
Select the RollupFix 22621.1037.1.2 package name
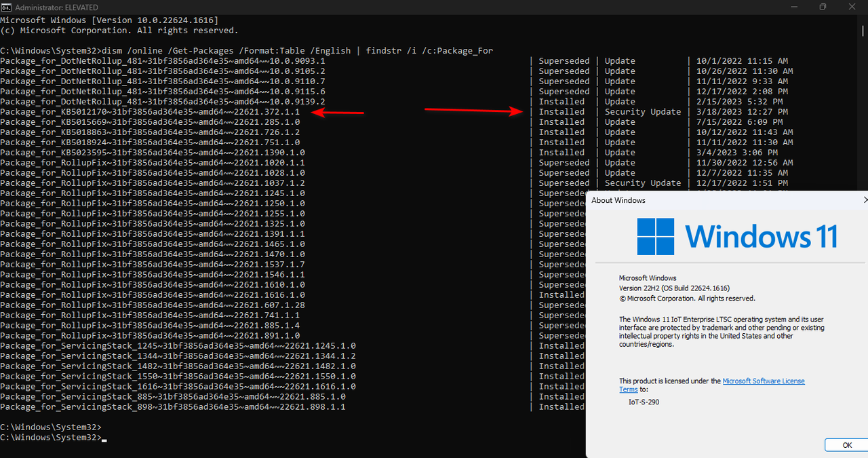pos(153,183)
